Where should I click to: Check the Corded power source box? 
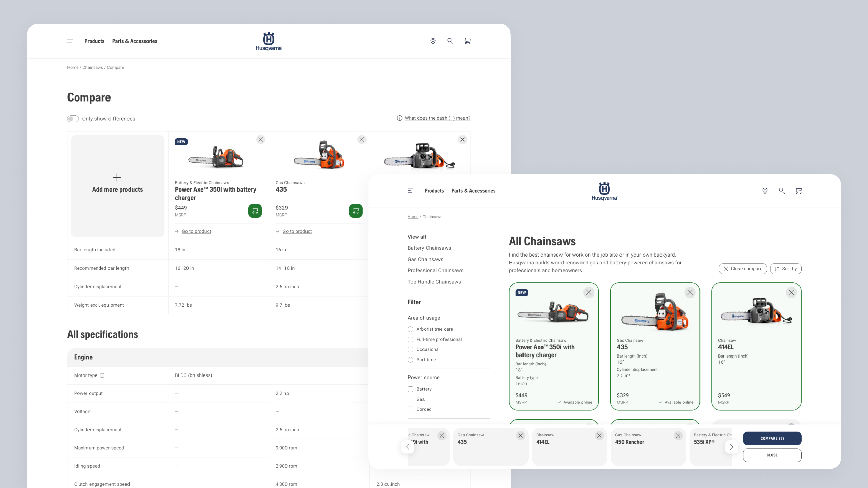click(410, 409)
